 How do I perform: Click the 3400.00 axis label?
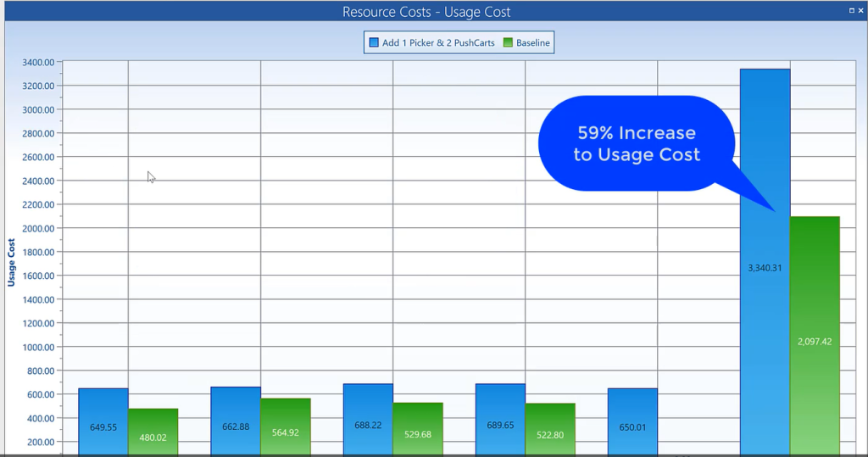click(x=38, y=62)
